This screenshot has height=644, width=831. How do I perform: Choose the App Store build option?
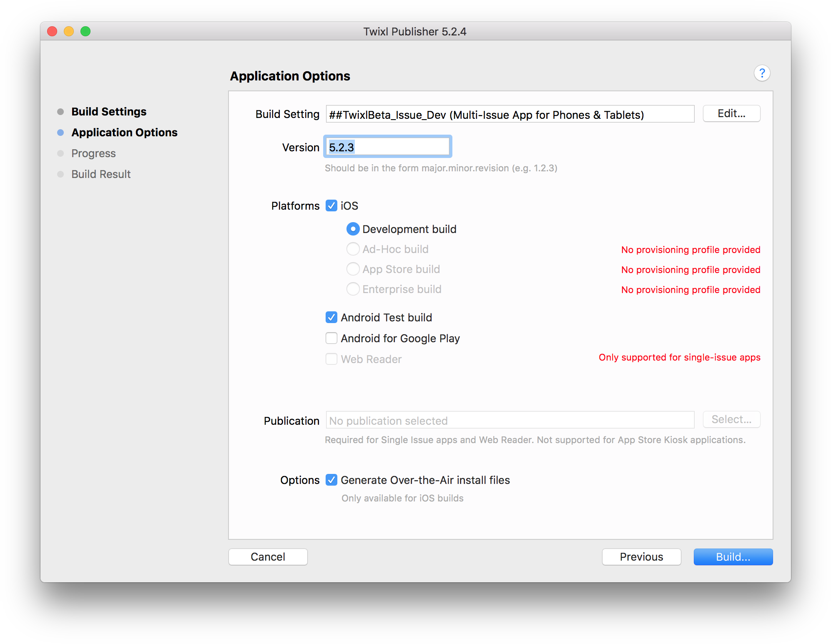point(353,269)
